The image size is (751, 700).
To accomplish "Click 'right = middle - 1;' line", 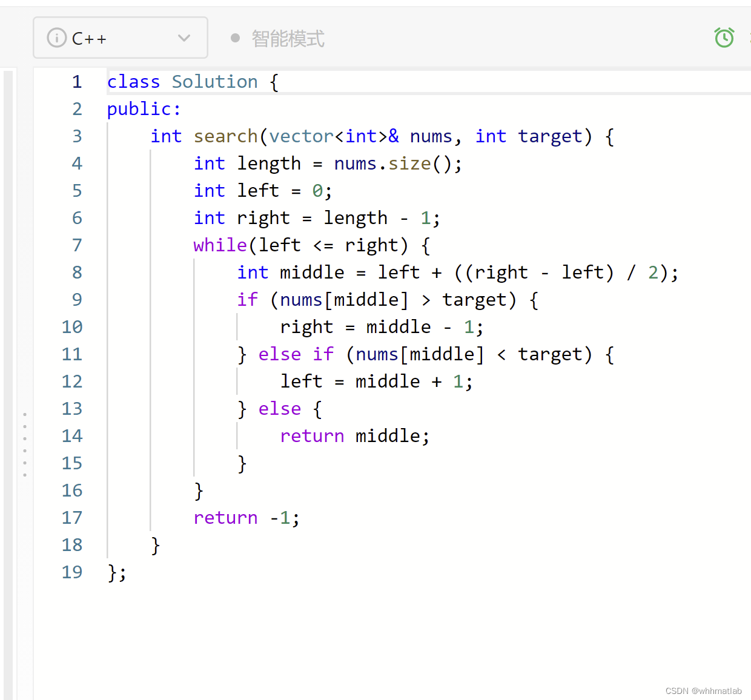I will (x=382, y=327).
